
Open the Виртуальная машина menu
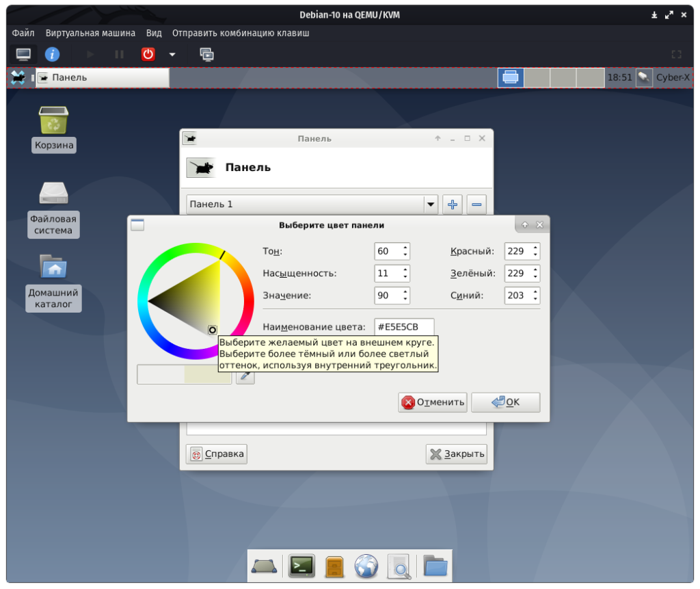(90, 33)
